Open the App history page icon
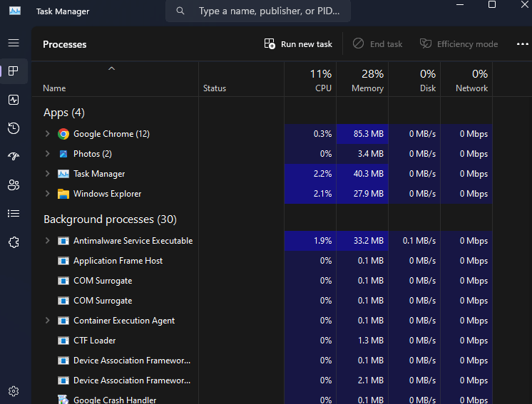 (14, 128)
